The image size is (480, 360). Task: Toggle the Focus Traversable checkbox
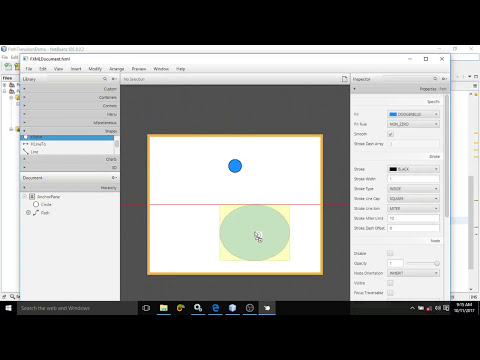[x=390, y=293]
